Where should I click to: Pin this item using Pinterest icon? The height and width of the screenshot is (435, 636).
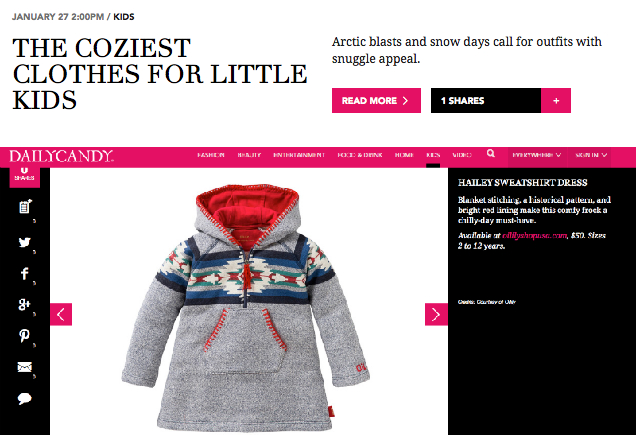click(24, 336)
